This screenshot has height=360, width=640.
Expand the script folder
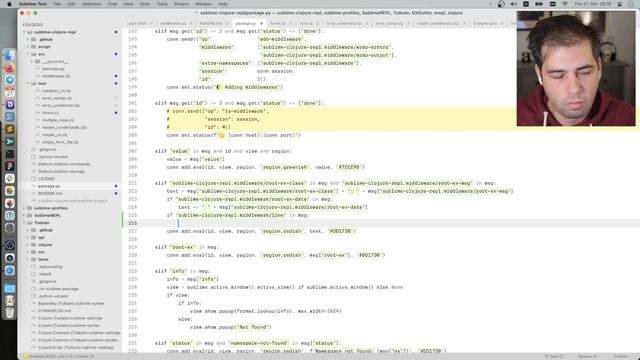click(28, 47)
